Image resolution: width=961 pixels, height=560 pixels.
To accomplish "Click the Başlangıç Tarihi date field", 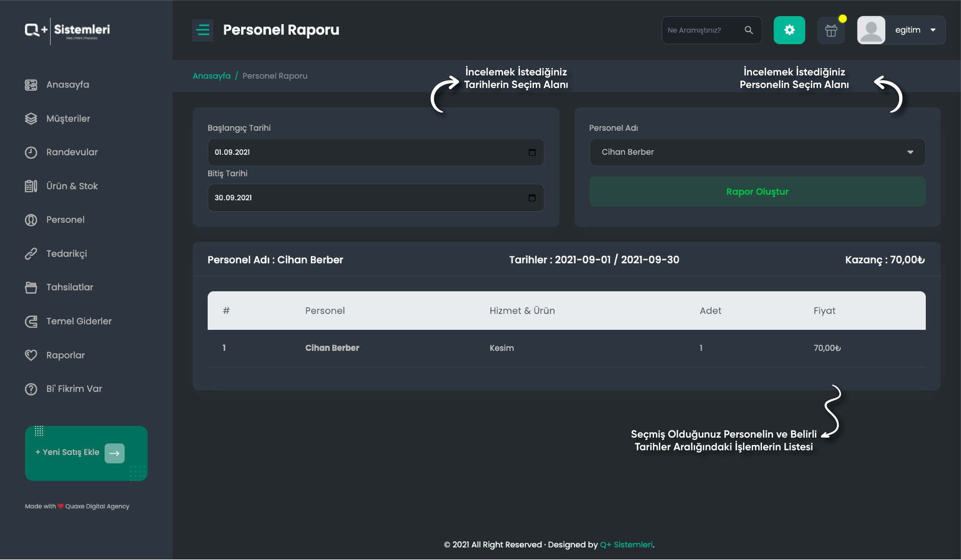I will 376,152.
